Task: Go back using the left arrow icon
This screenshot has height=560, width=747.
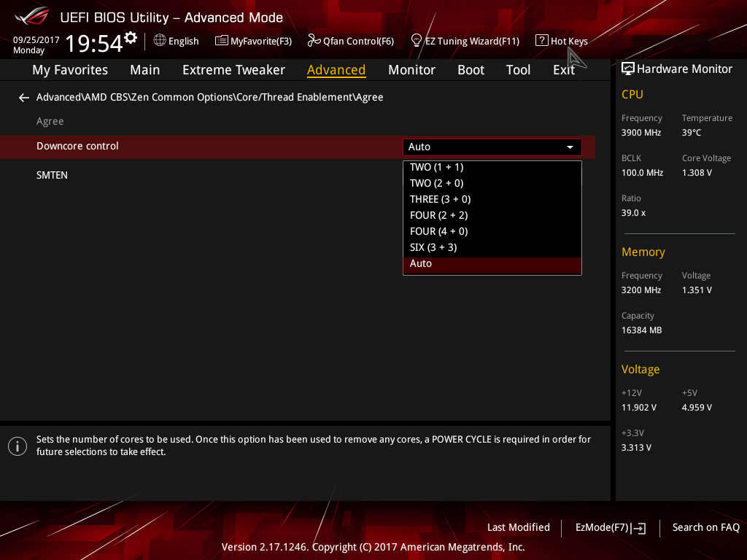Action: [24, 98]
